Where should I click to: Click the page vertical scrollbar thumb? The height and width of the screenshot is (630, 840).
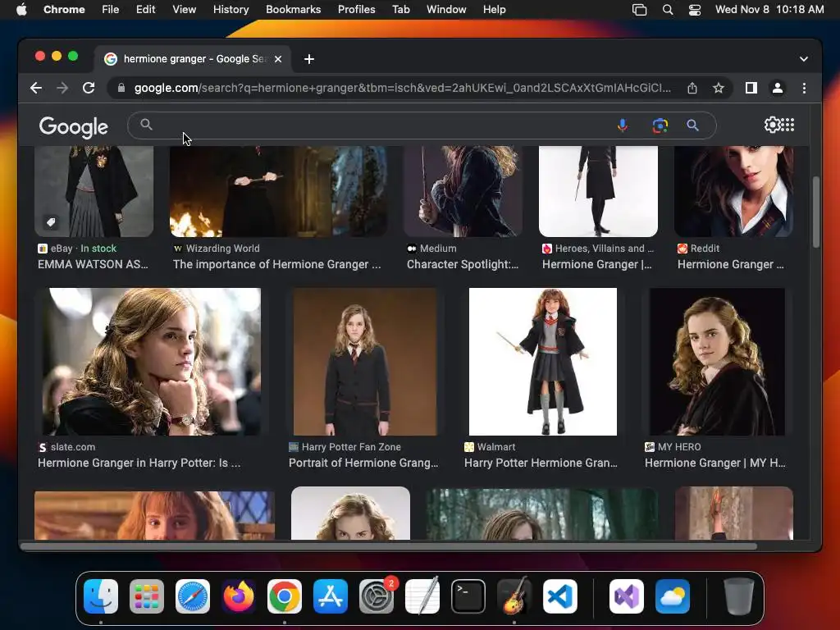pos(816,212)
